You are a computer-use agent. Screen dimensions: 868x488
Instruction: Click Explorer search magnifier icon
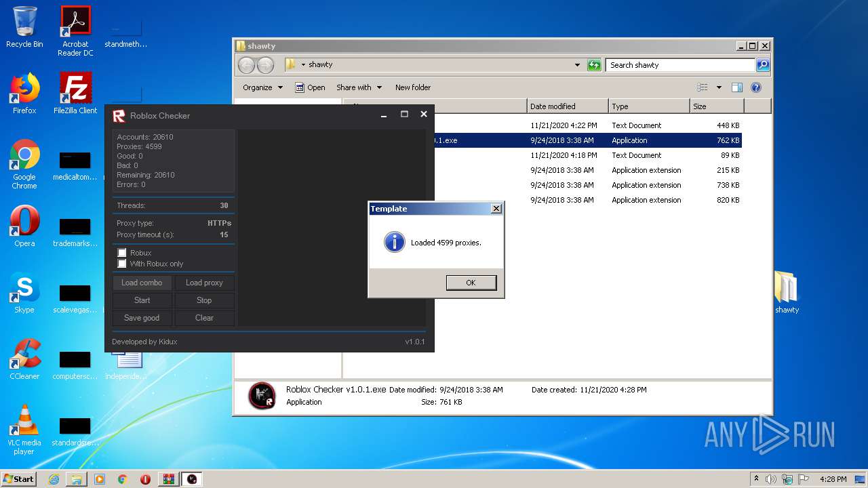pyautogui.click(x=763, y=65)
